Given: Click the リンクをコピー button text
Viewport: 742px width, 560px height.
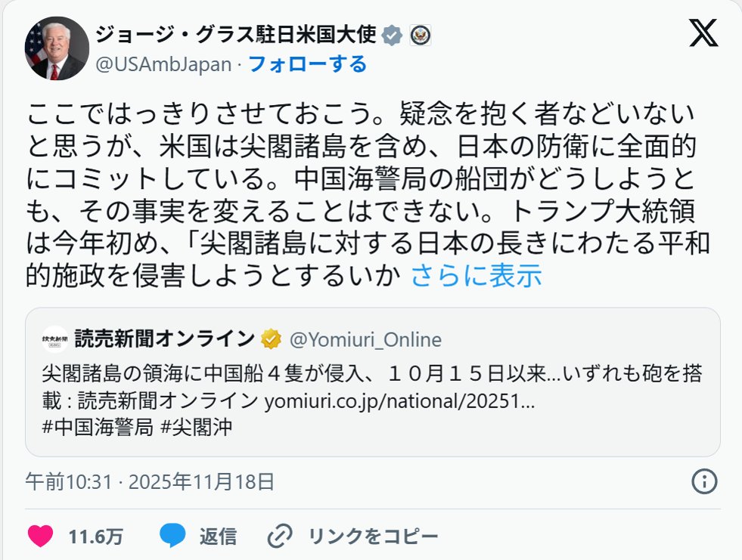Looking at the screenshot, I should coord(373,537).
